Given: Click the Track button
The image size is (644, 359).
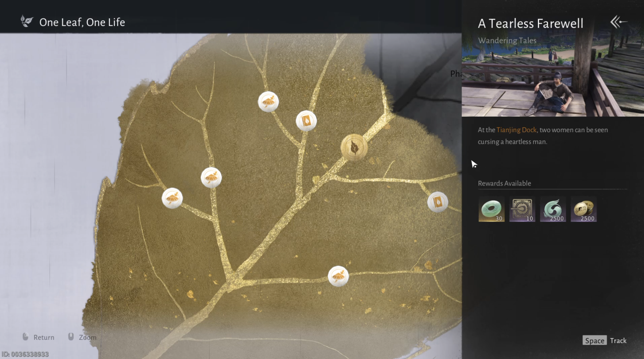Looking at the screenshot, I should (618, 341).
